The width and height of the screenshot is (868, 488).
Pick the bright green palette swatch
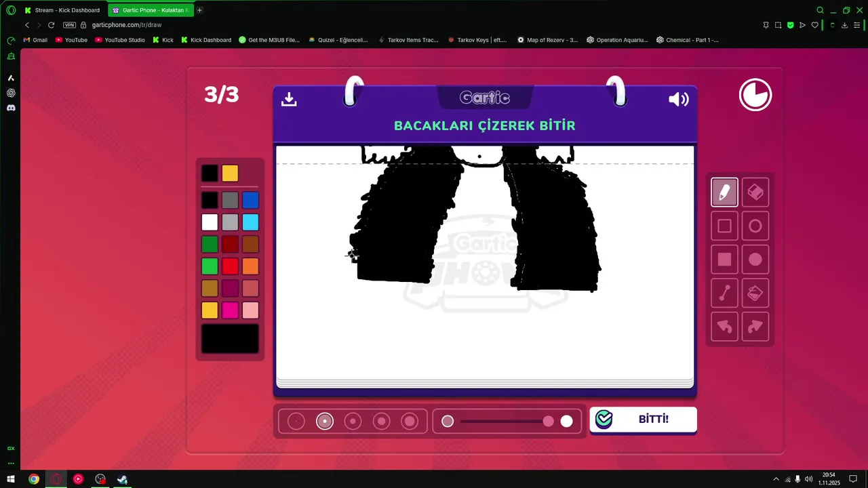(x=210, y=266)
